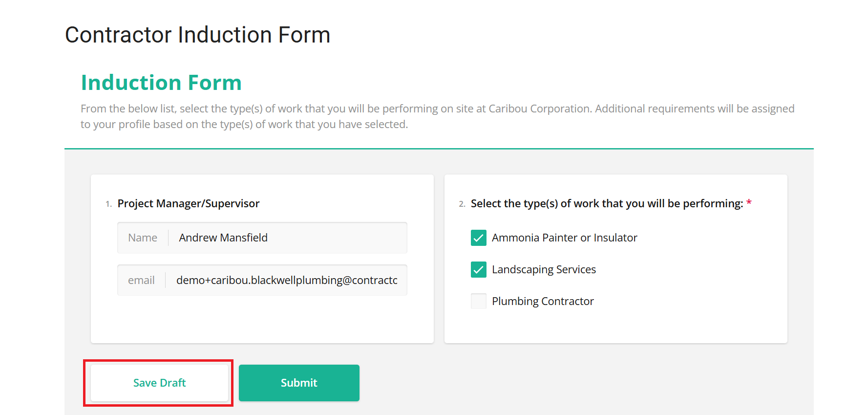Click the red required asterisk
The image size is (868, 415).
[x=749, y=203]
